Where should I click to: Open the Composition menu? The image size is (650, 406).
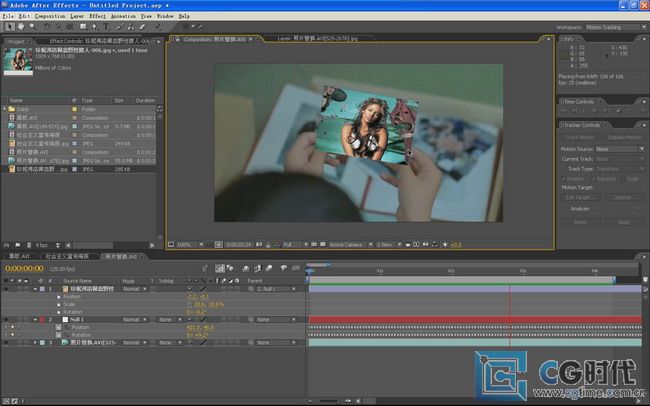50,16
